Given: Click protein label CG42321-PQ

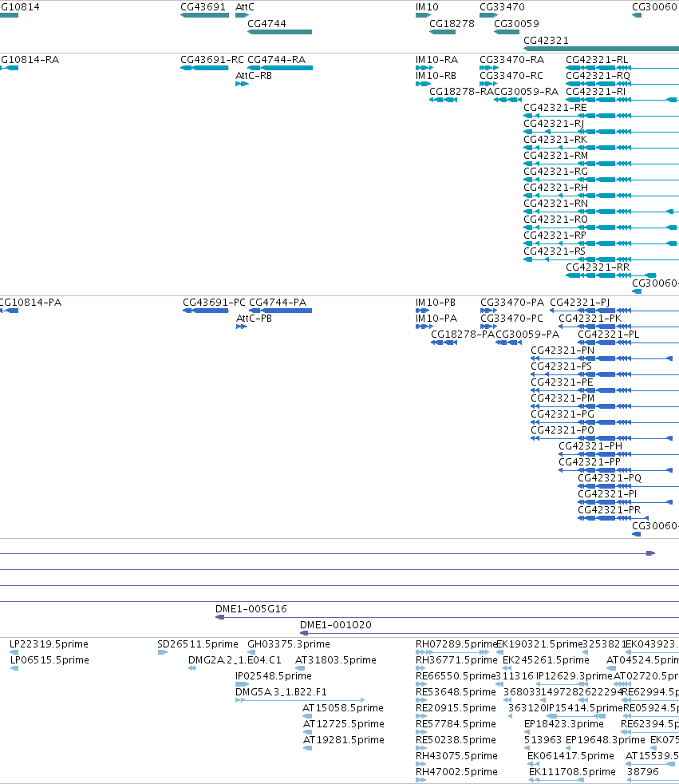Looking at the screenshot, I should [x=610, y=478].
